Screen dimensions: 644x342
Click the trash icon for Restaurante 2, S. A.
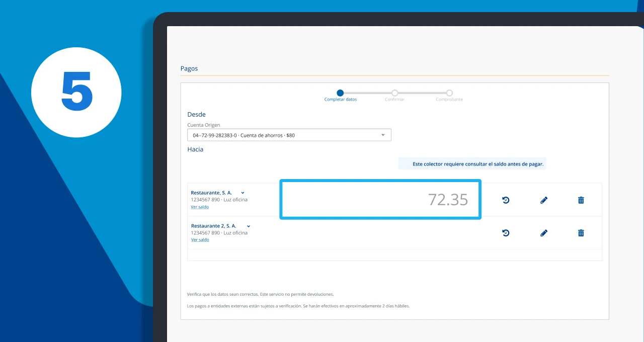(581, 233)
